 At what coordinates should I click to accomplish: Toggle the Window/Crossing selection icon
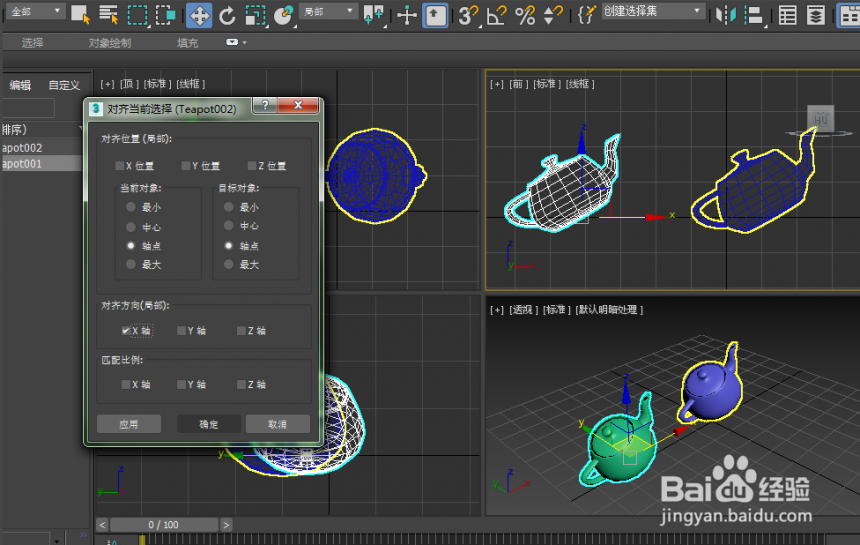pyautogui.click(x=165, y=15)
